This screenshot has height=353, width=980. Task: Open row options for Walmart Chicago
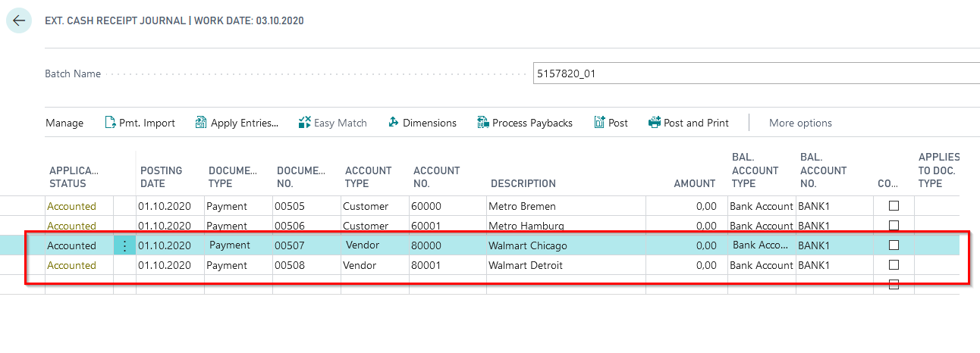click(x=125, y=245)
